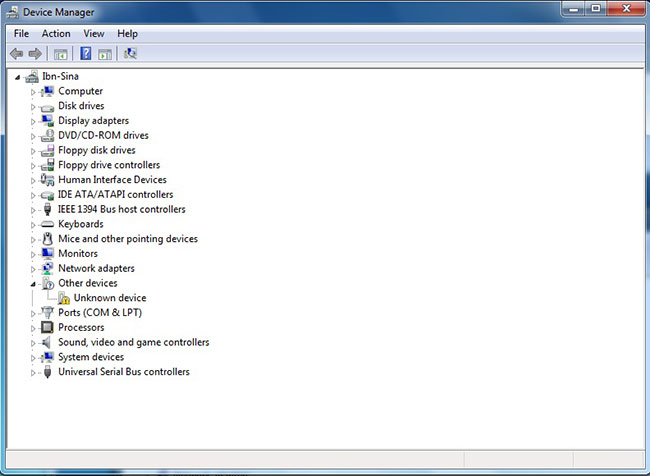Select the Unknown device entry text
The height and width of the screenshot is (476, 650).
pyautogui.click(x=110, y=298)
